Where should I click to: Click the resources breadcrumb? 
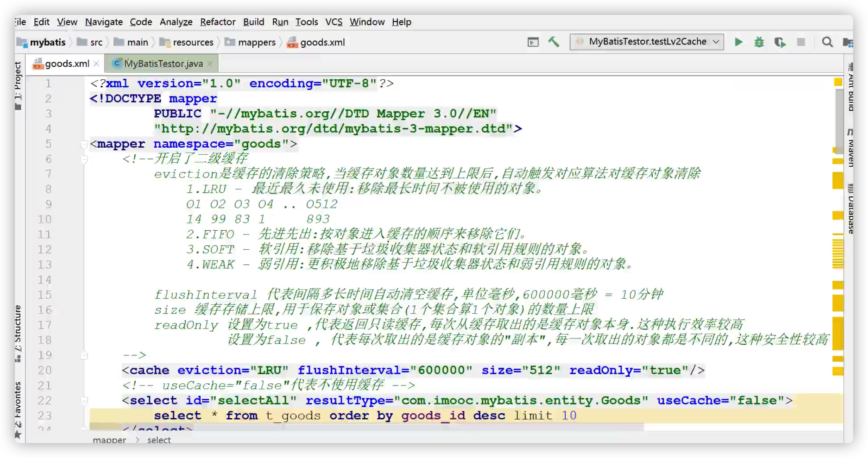(x=193, y=42)
